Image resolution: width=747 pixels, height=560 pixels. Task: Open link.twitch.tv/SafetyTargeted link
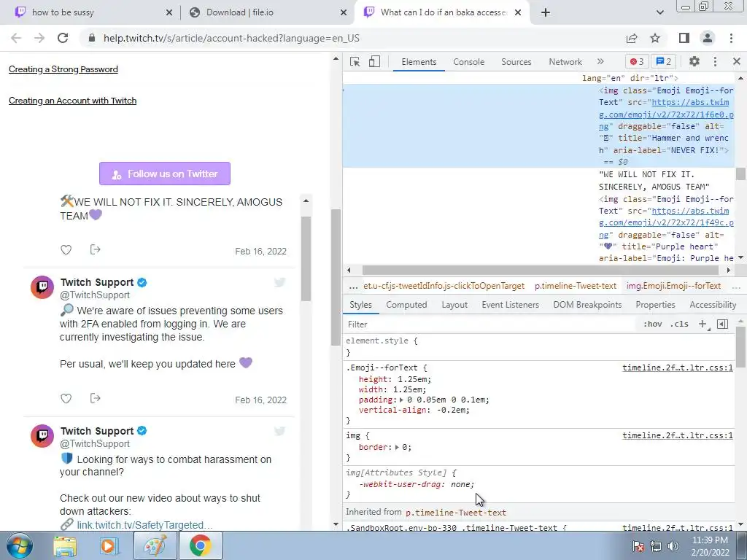144,525
